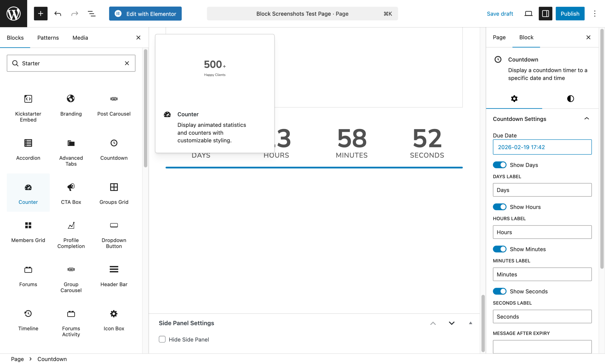Edit the Seconds label field
Image resolution: width=605 pixels, height=364 pixels.
[x=542, y=317]
